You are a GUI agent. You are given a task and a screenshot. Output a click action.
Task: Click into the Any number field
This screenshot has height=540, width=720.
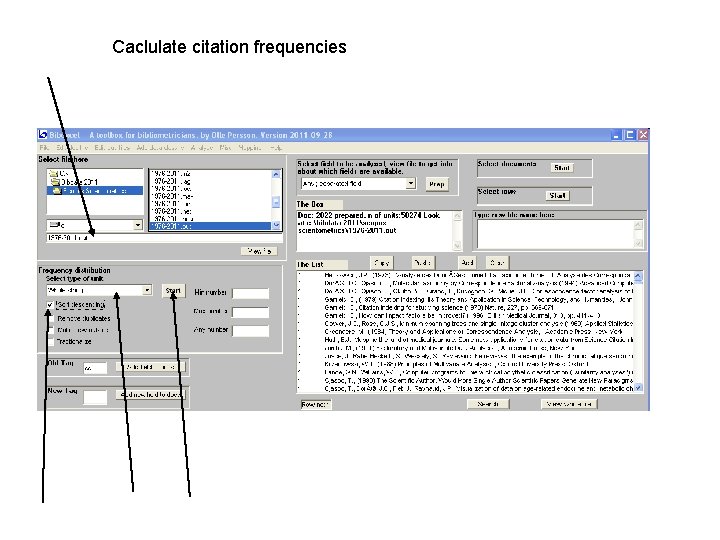[251, 331]
